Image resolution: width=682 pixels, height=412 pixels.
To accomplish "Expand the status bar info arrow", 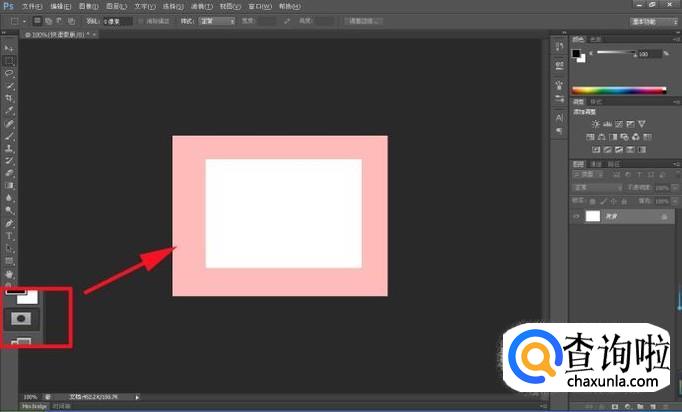I will pyautogui.click(x=137, y=397).
